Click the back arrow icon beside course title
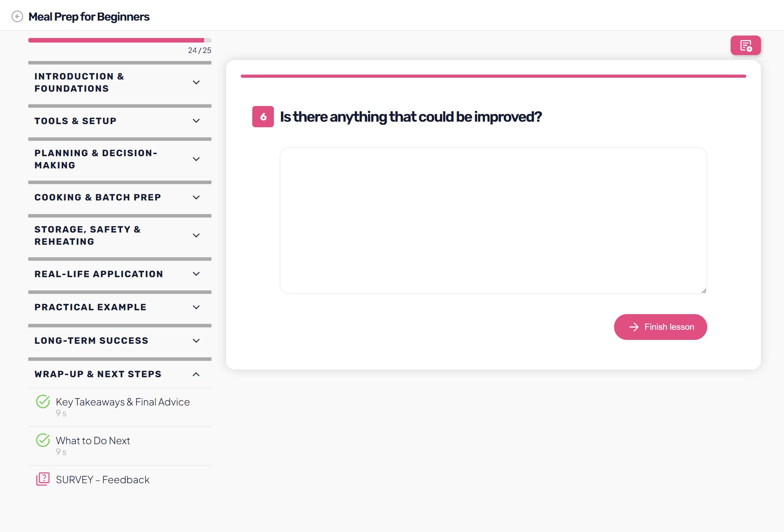This screenshot has height=532, width=784. [x=17, y=16]
